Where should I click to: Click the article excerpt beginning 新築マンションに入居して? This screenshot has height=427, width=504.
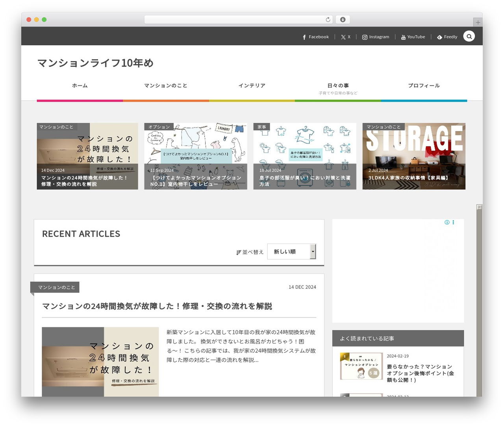coord(241,346)
